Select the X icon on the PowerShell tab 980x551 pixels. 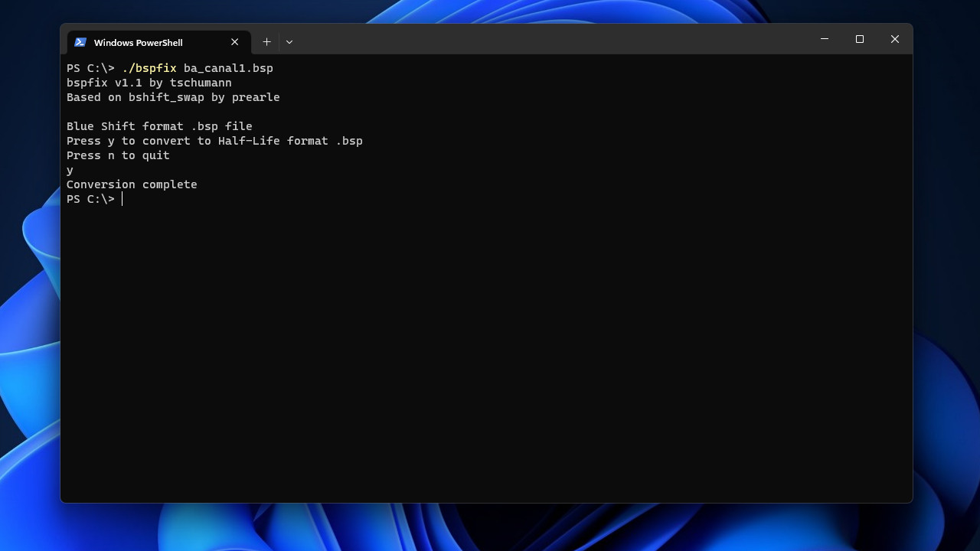coord(234,42)
